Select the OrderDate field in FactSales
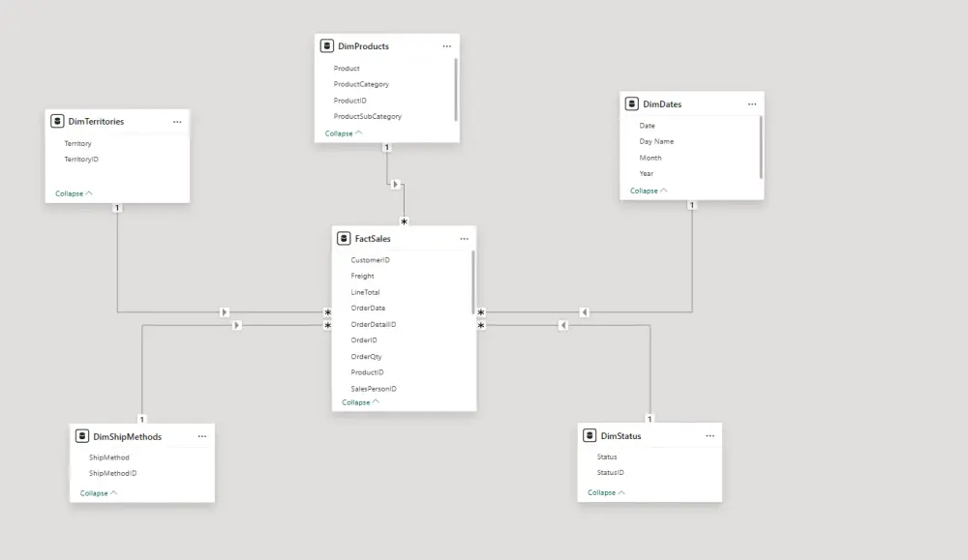Viewport: 968px width, 560px height. click(368, 309)
